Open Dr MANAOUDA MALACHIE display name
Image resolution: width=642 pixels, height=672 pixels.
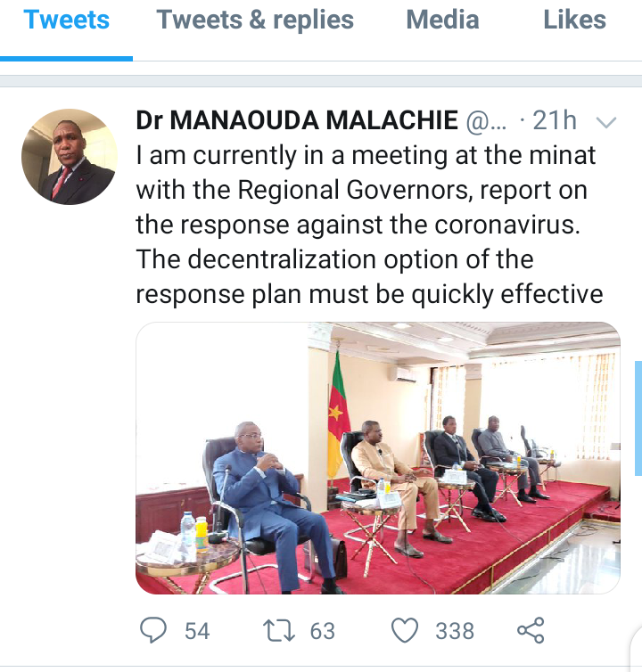coord(297,120)
